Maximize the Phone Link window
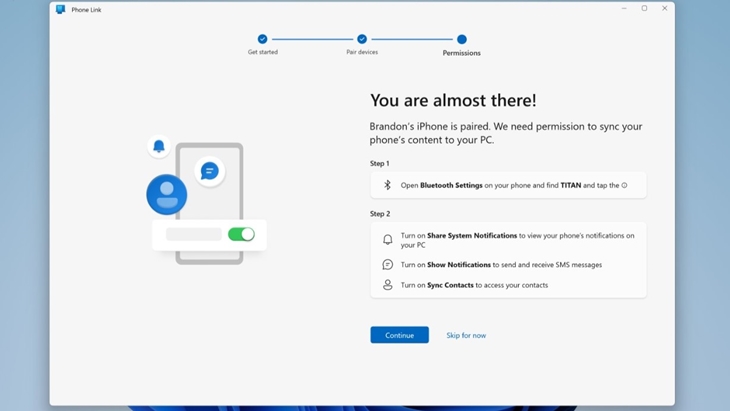This screenshot has height=411, width=730. 644,8
